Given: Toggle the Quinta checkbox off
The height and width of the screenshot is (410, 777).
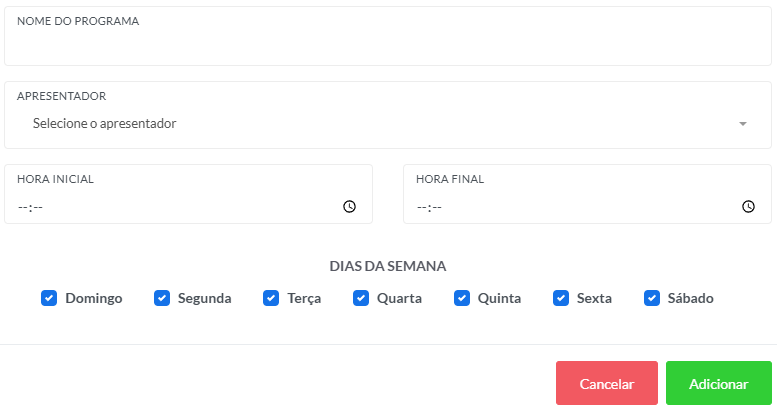Looking at the screenshot, I should pos(462,298).
